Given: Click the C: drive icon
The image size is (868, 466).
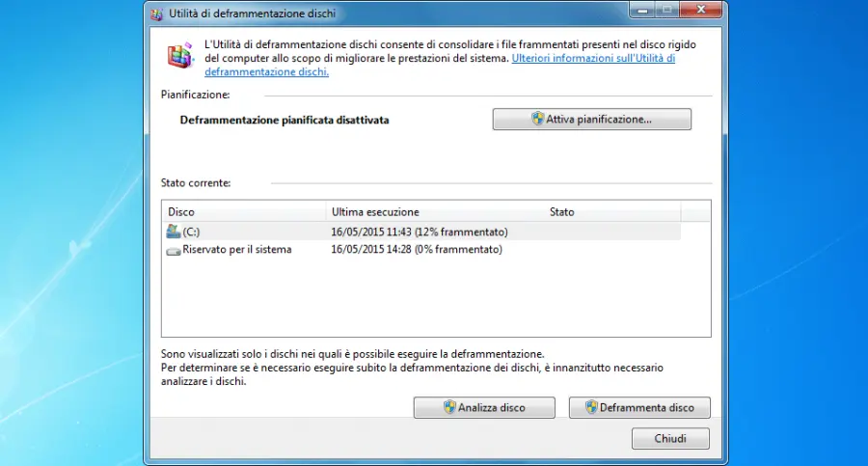Looking at the screenshot, I should pos(174,232).
